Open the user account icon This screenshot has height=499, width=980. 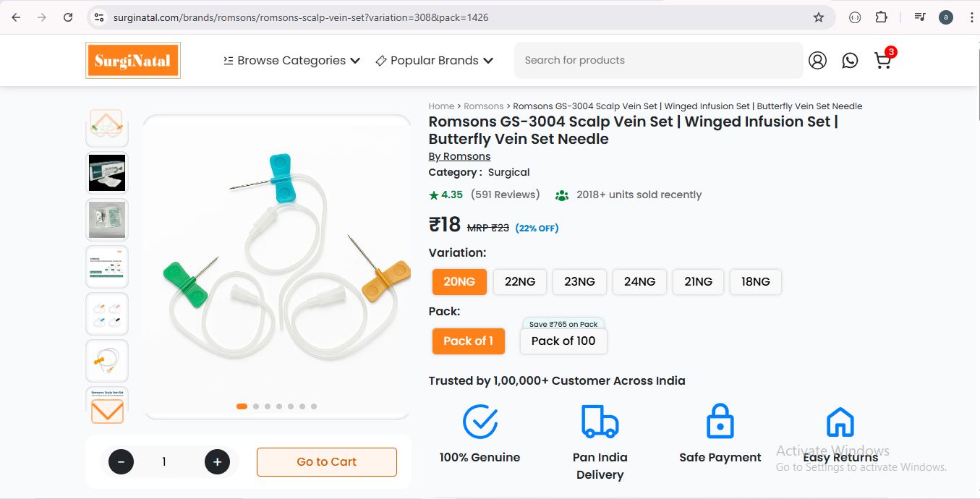(817, 61)
